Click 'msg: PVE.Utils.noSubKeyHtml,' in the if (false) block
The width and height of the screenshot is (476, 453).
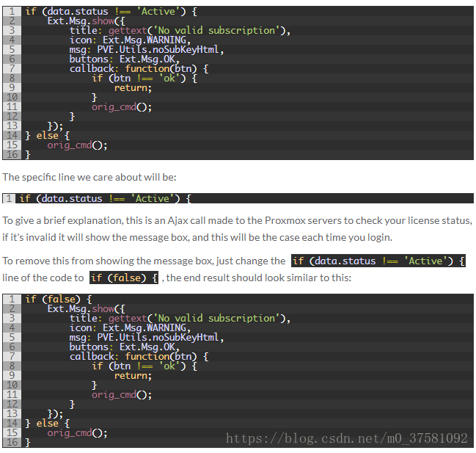[147, 337]
